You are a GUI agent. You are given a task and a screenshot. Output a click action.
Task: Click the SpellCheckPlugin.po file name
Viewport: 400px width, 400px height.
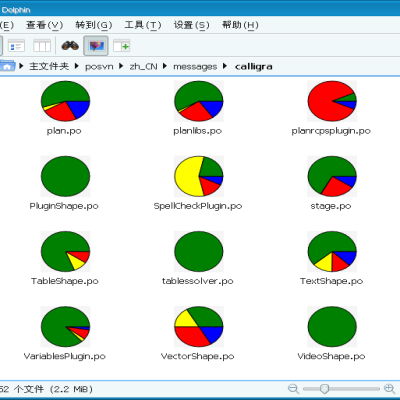(x=198, y=206)
